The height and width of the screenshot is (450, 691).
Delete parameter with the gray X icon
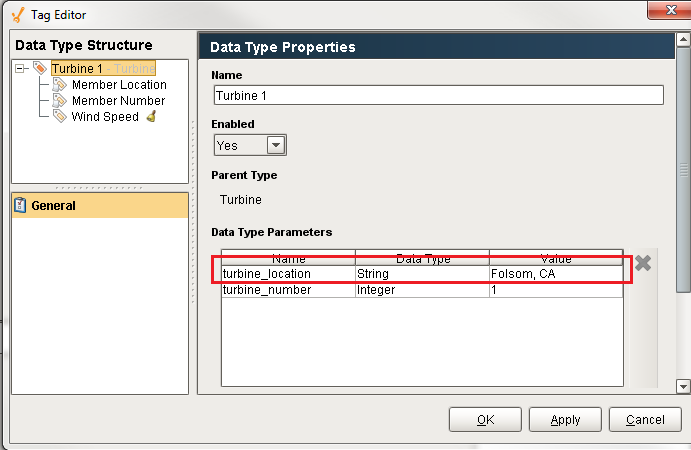[x=643, y=263]
